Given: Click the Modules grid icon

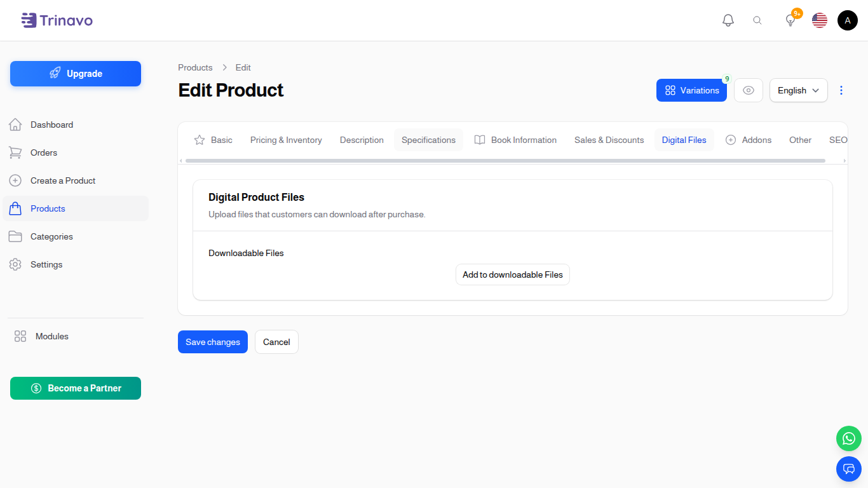Looking at the screenshot, I should coord(20,336).
